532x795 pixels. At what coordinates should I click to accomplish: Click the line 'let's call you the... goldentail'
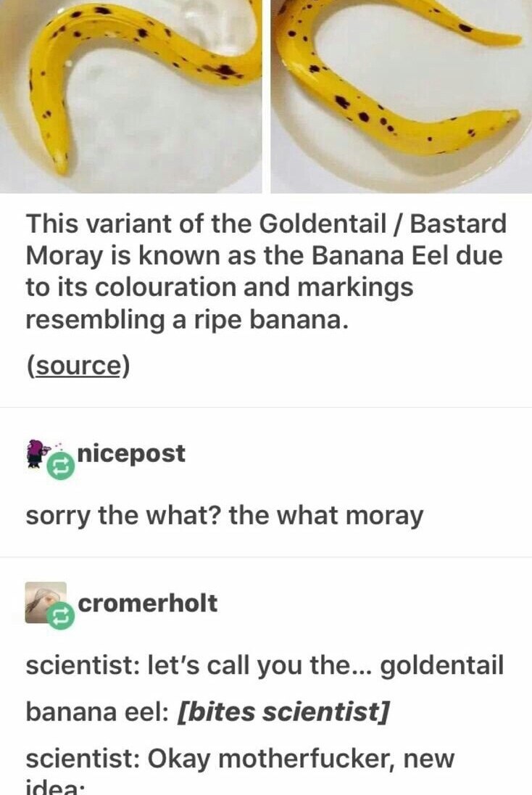click(325, 665)
